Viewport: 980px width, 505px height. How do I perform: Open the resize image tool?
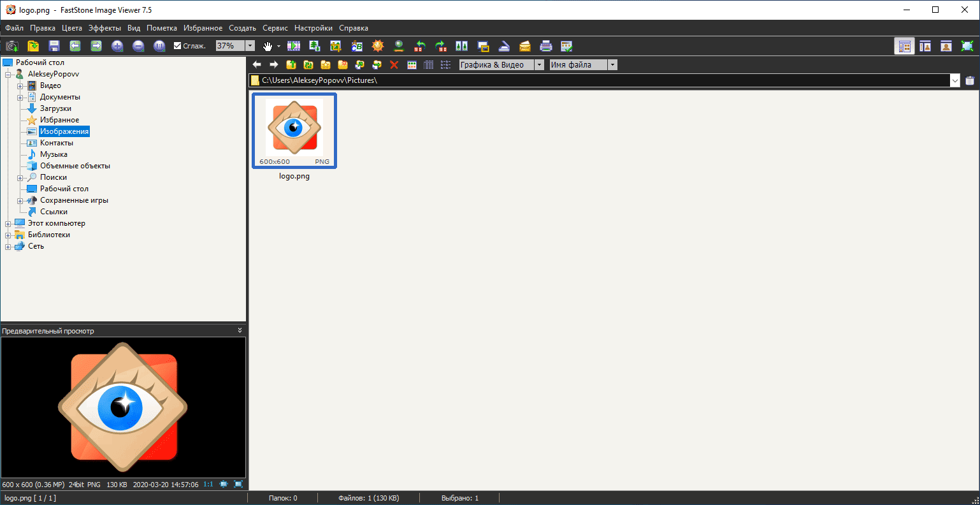tap(315, 46)
